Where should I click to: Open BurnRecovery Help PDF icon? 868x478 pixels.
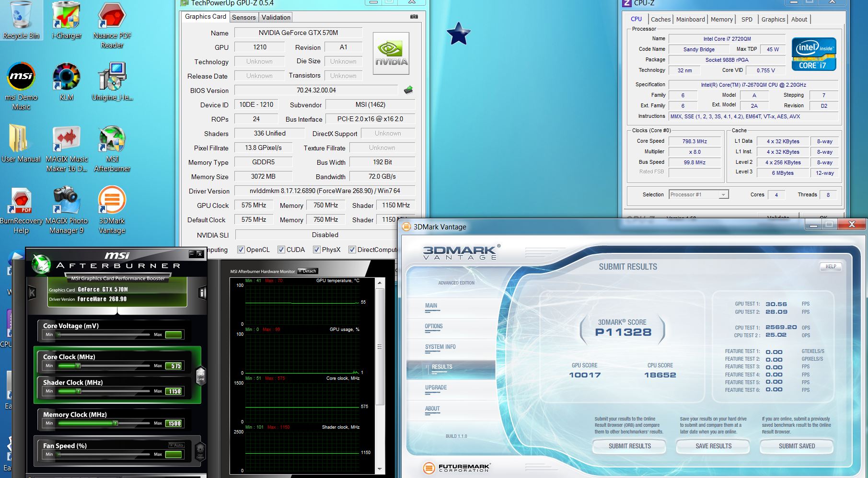pos(21,210)
